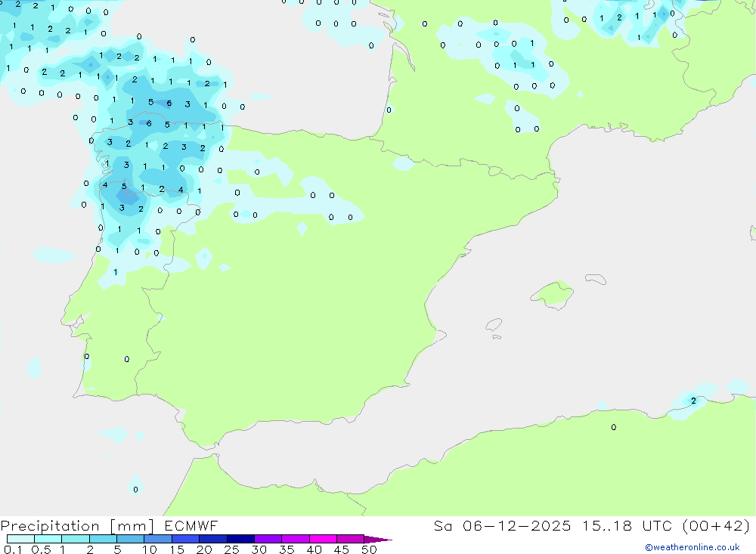Click the 'Sa 06-12-2025' date text

(x=502, y=525)
